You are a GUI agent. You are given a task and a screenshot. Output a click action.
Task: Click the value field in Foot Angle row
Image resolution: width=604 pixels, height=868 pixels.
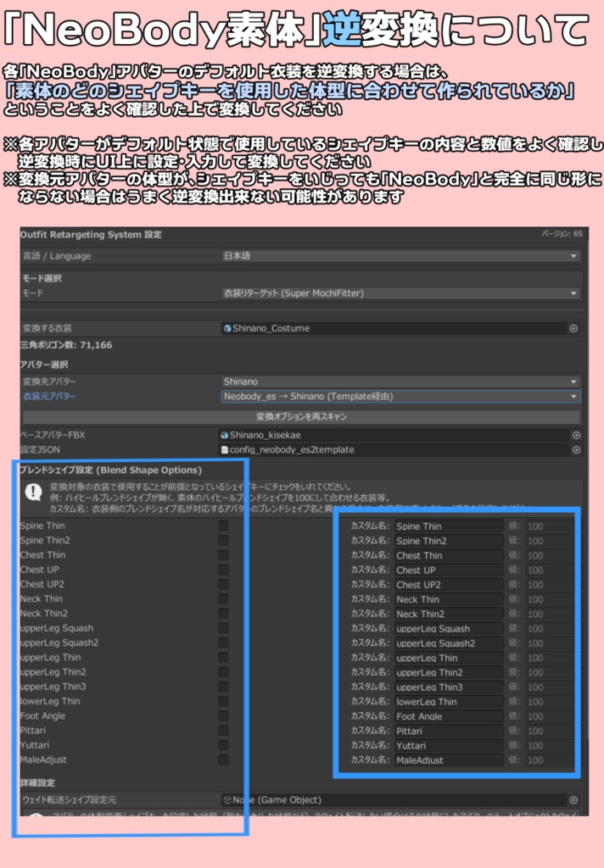(549, 716)
